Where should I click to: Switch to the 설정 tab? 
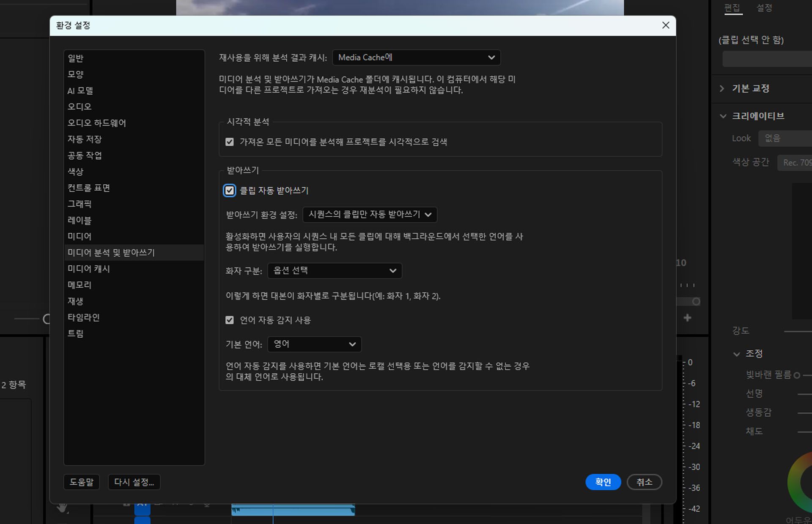click(x=764, y=8)
